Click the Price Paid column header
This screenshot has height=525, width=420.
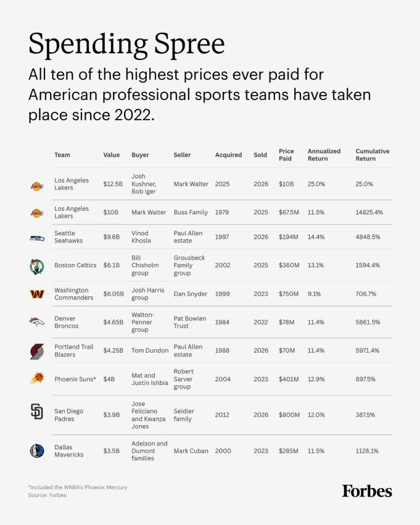pos(286,155)
